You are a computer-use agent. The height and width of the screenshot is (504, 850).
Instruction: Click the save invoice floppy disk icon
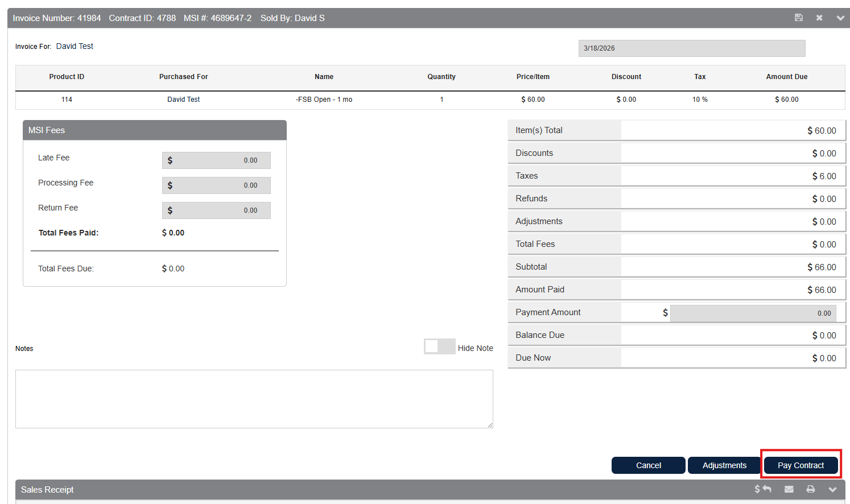[x=798, y=18]
